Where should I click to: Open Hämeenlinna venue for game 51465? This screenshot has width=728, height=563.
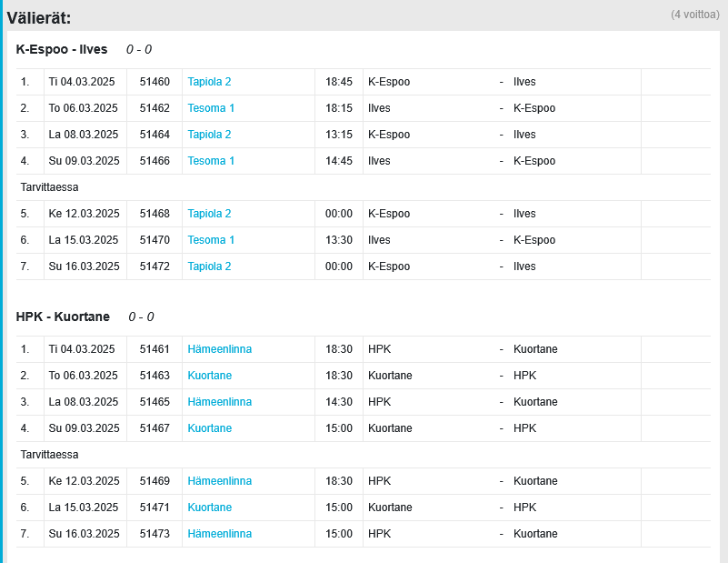(x=220, y=402)
